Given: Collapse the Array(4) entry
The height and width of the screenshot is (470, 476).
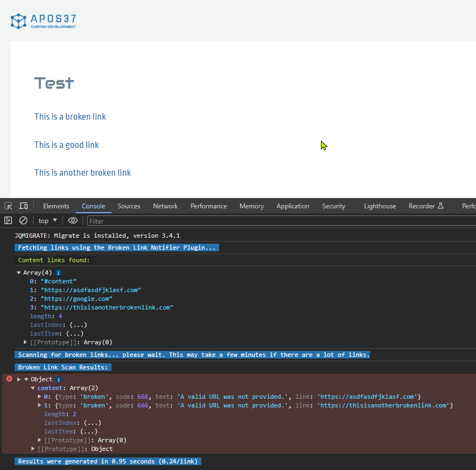Looking at the screenshot, I should [19, 272].
